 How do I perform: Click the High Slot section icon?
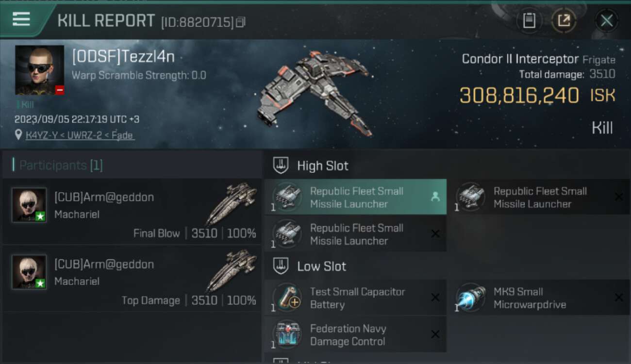coord(282,165)
